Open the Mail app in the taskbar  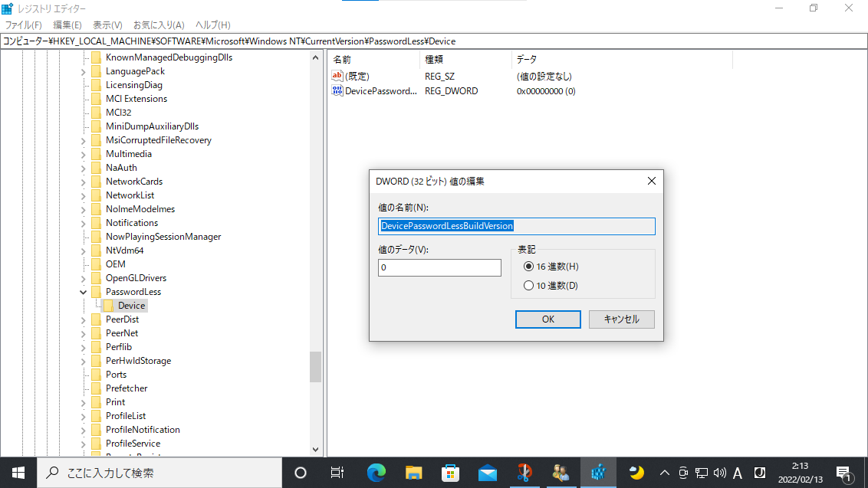tap(488, 472)
